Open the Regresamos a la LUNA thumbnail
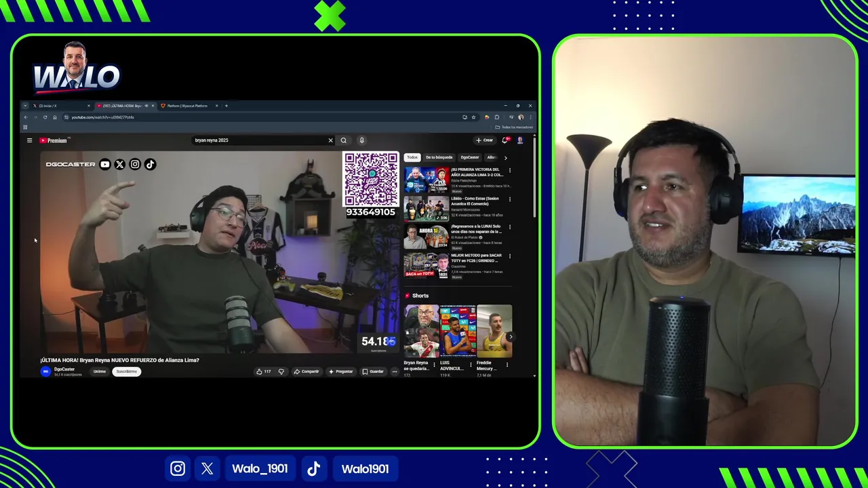Image resolution: width=868 pixels, height=488 pixels. point(427,237)
